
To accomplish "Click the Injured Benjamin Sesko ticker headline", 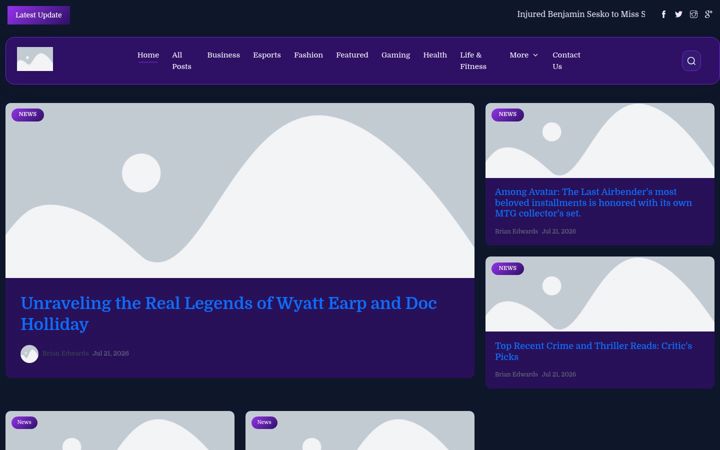I will pyautogui.click(x=581, y=14).
